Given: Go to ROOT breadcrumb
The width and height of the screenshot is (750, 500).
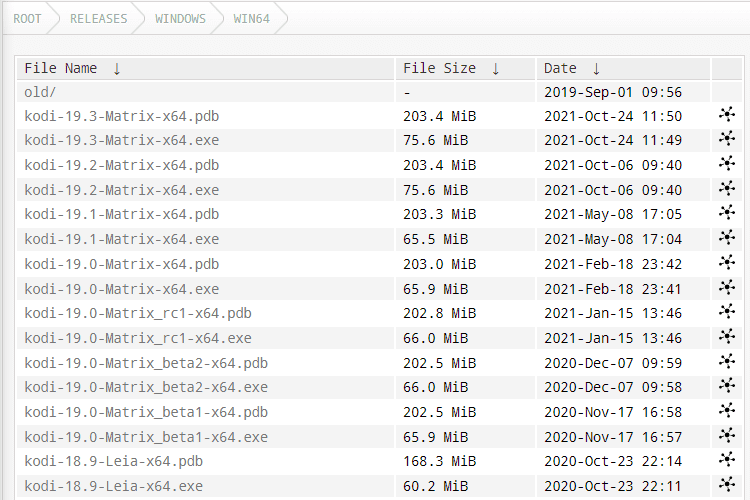Looking at the screenshot, I should pyautogui.click(x=27, y=19).
